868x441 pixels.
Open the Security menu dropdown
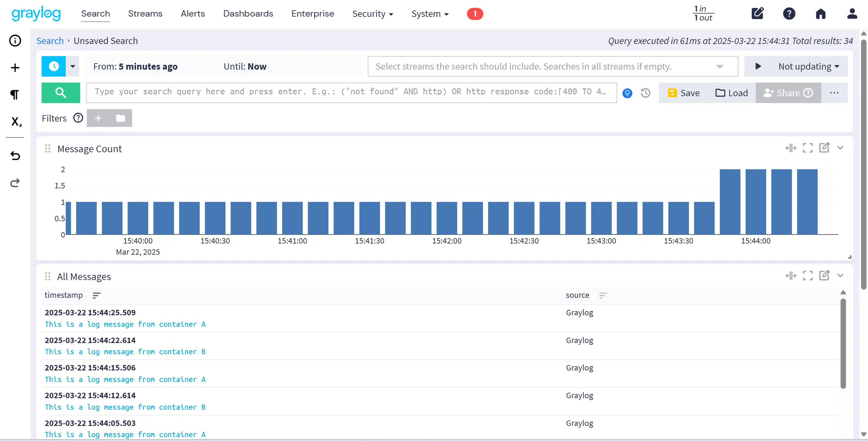[373, 14]
